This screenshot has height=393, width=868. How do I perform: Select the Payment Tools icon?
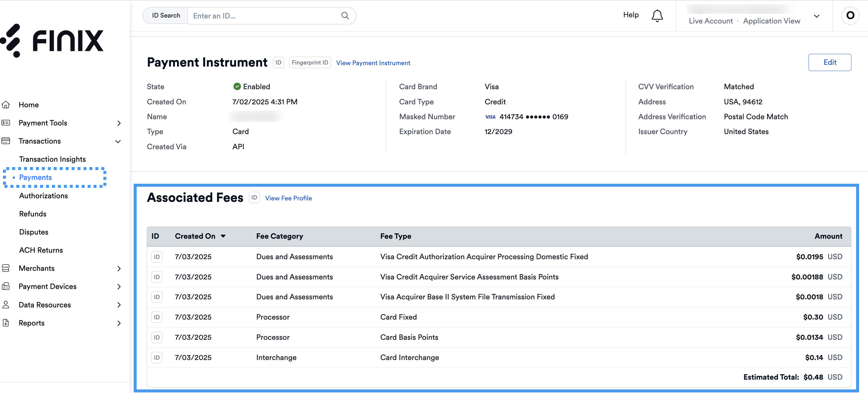(7, 123)
